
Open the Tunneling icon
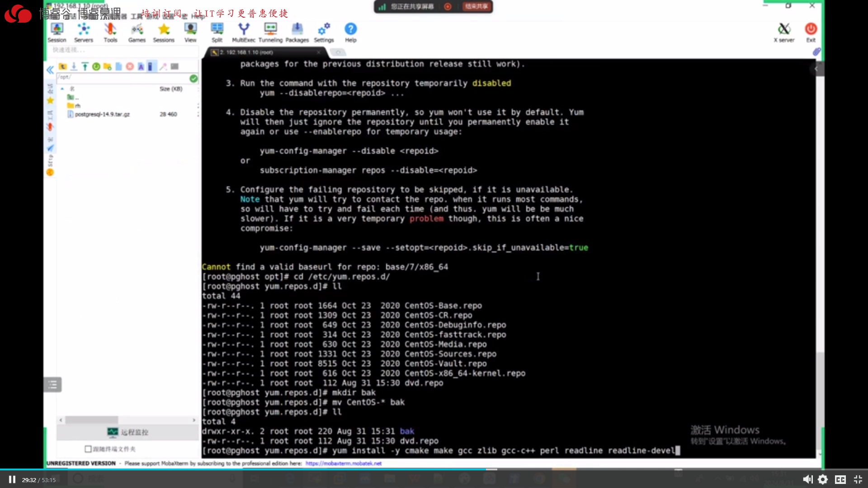point(270,33)
